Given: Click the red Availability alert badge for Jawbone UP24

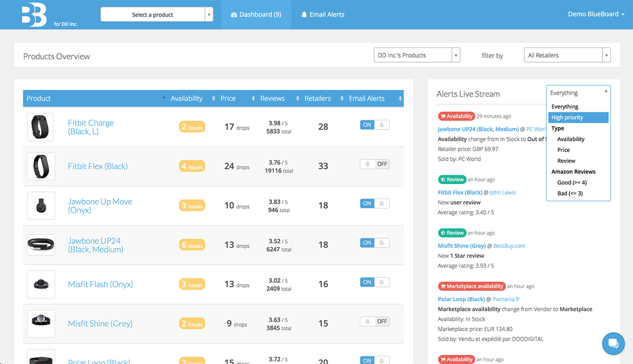Looking at the screenshot, I should [x=456, y=116].
